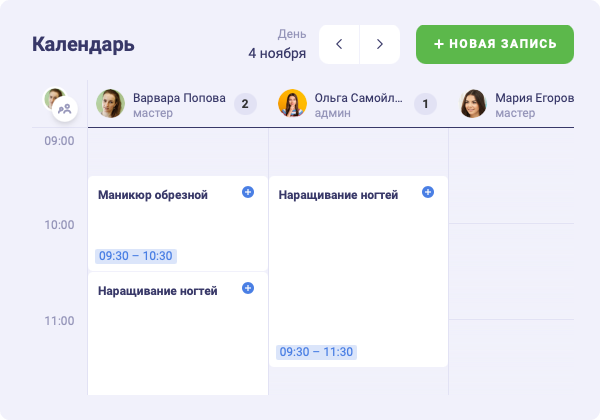Open Варвара's Наращивание ногтей appointment title
The width and height of the screenshot is (600, 420).
[158, 291]
